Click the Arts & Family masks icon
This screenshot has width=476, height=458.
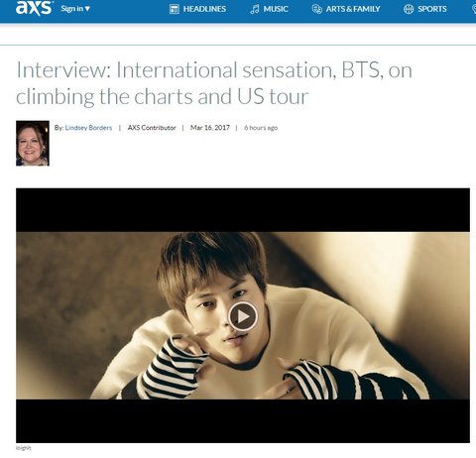click(316, 9)
